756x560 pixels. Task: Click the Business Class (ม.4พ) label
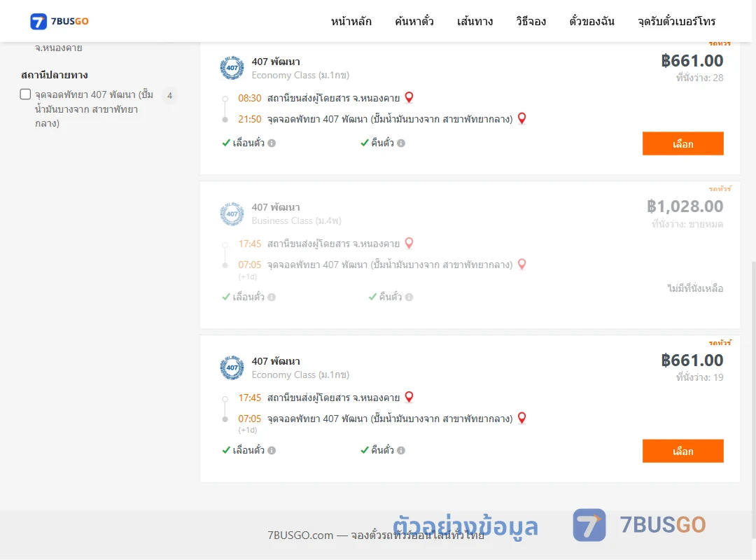click(297, 221)
